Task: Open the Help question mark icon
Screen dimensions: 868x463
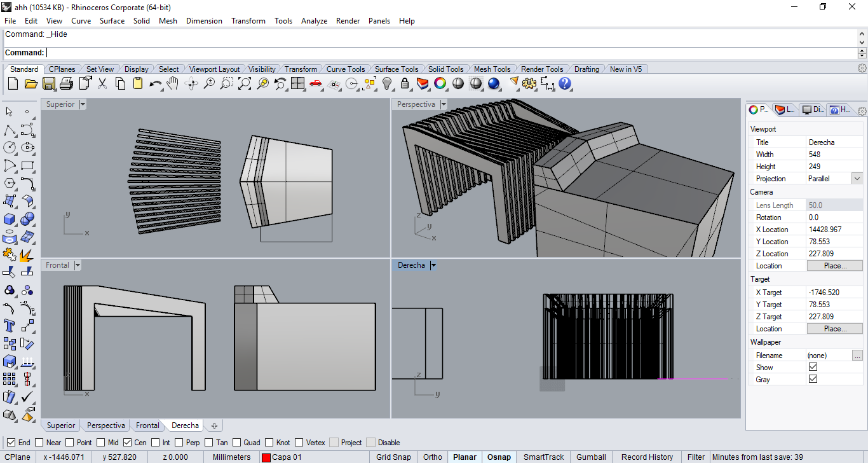Action: tap(565, 83)
